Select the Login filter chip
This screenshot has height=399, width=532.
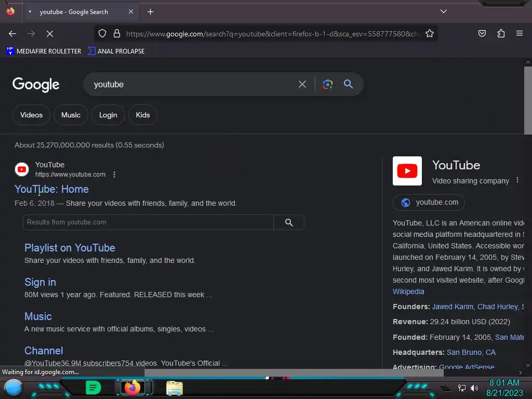tap(108, 115)
